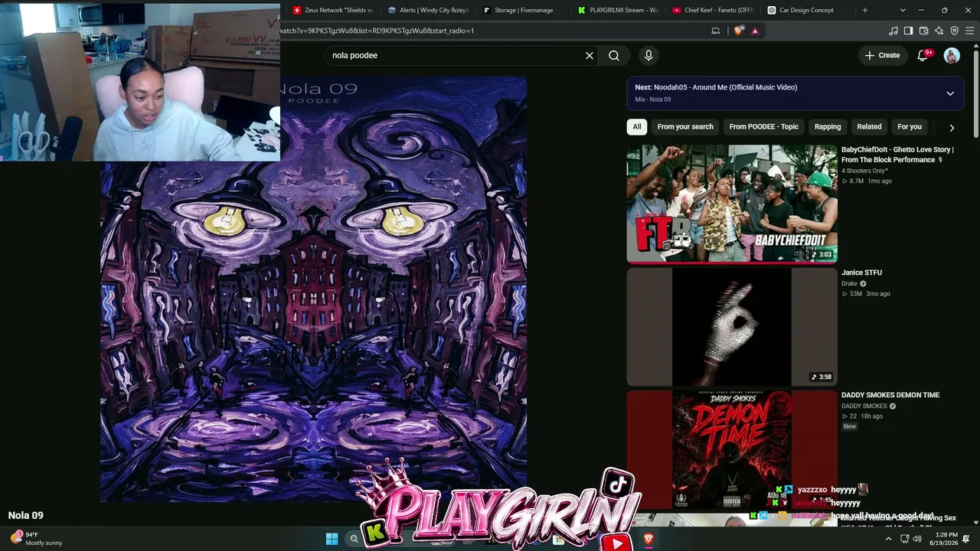980x551 pixels.
Task: Toggle the Brave sidebar panel icon
Action: click(908, 31)
